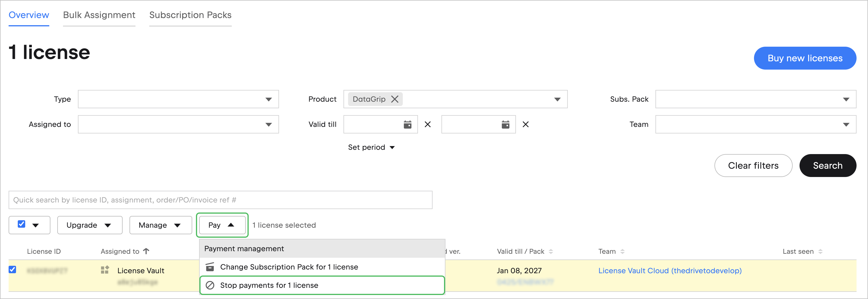The width and height of the screenshot is (868, 299).
Task: Sort the Valid till / Pack column
Action: point(551,251)
